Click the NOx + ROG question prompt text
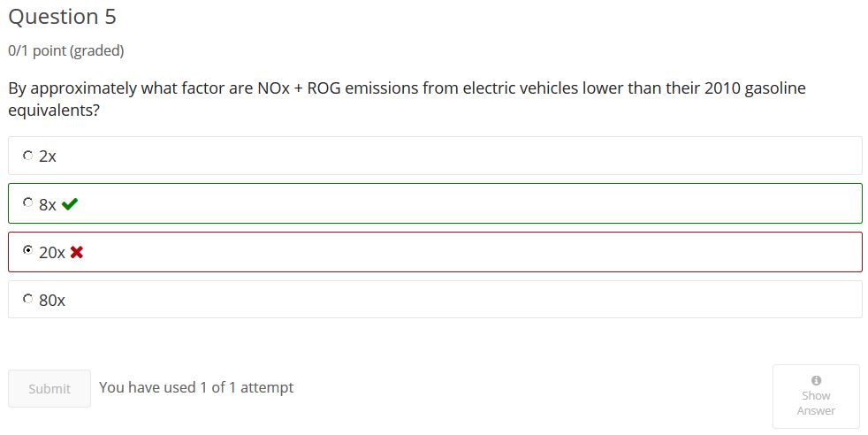 click(x=407, y=98)
